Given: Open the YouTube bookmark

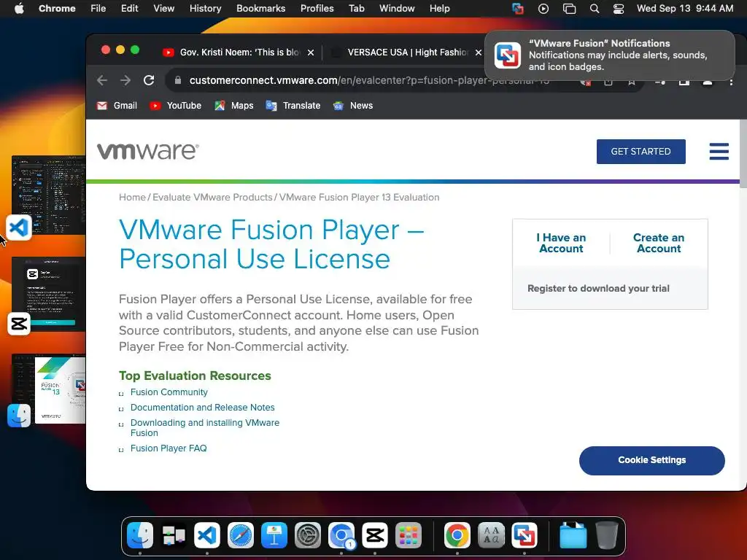Looking at the screenshot, I should pos(175,106).
